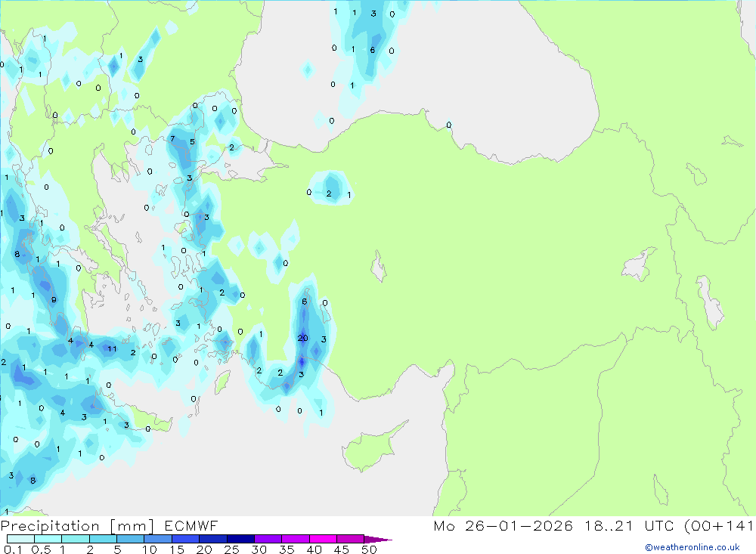Click legend scale label '25'
Screen dimensions: 756x554
click(x=231, y=549)
